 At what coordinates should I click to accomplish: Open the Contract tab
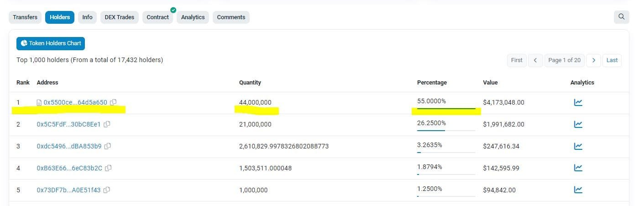pos(157,17)
